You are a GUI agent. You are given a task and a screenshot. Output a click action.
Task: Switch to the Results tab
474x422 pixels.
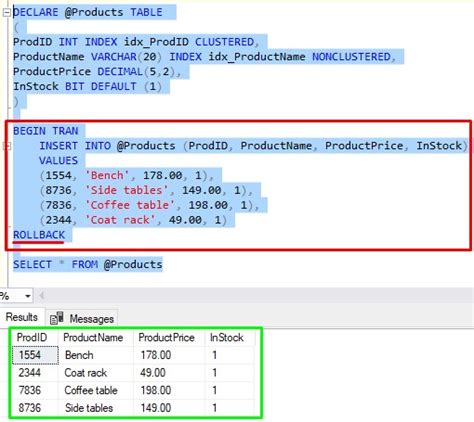tap(22, 317)
